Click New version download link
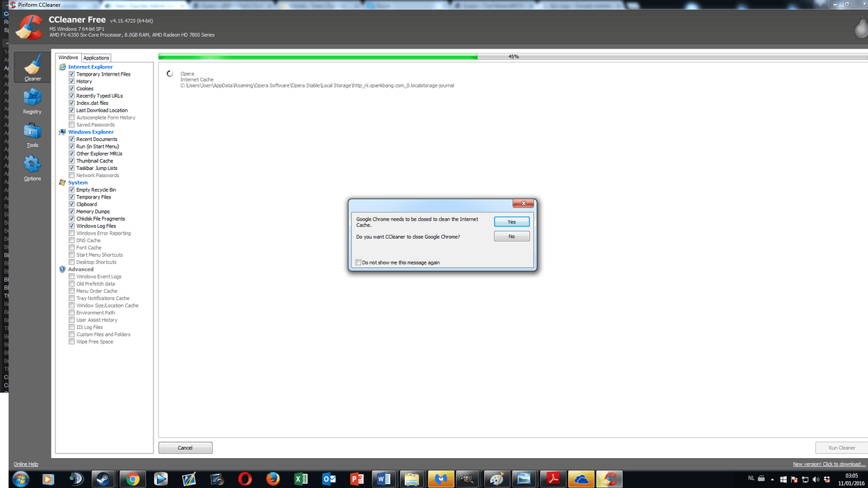The image size is (868, 488). coord(829,464)
